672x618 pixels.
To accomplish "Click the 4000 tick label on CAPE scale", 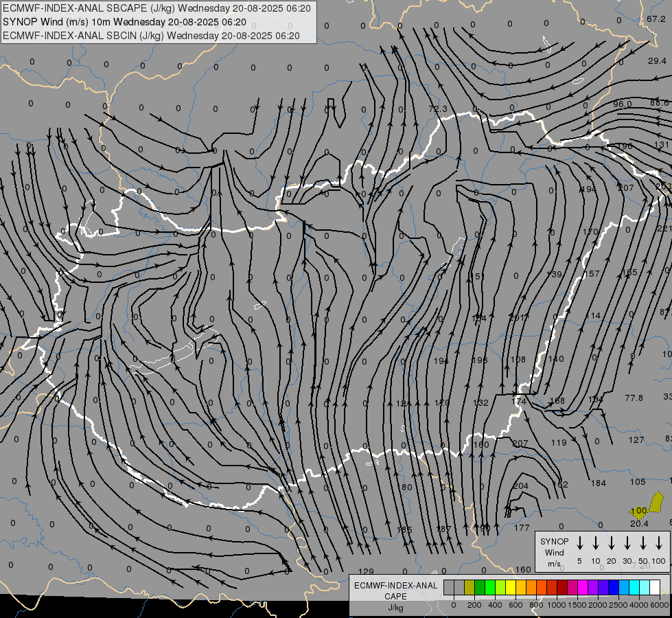I will [x=638, y=605].
